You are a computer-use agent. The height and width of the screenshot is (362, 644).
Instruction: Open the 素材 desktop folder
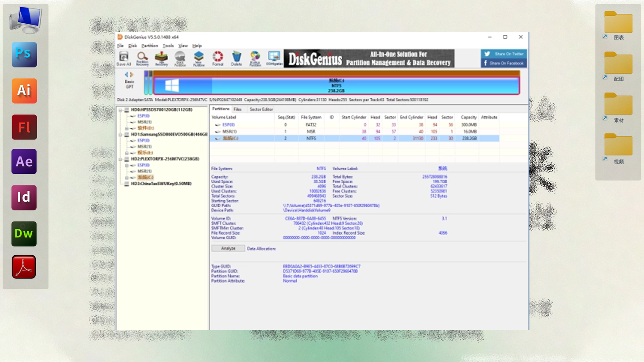(x=618, y=108)
